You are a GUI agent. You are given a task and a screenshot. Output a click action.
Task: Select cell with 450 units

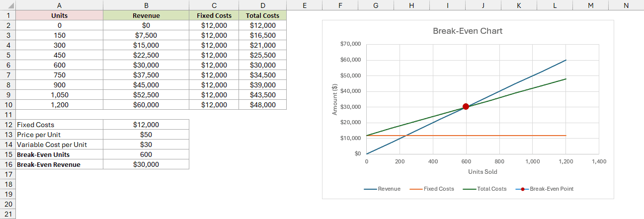(x=60, y=55)
